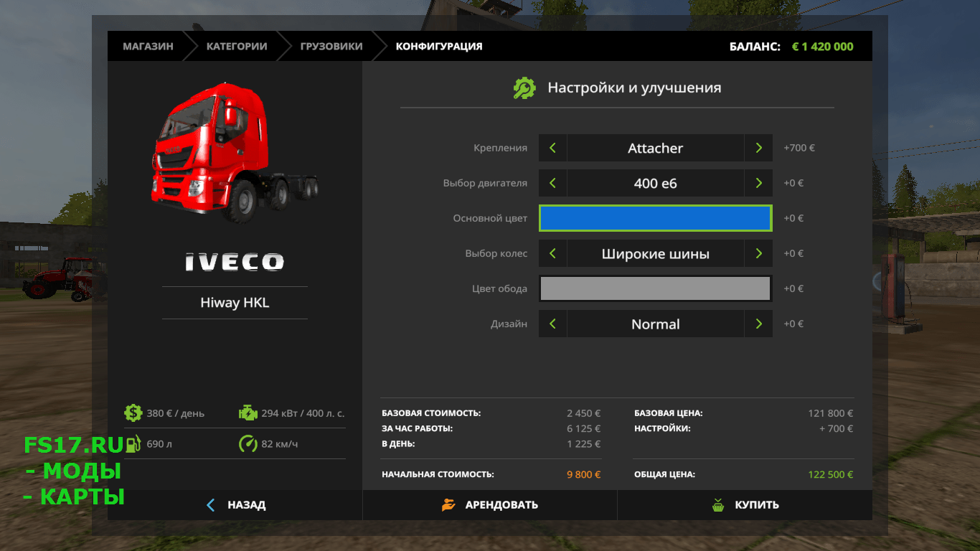The image size is (980, 551).
Task: Click the IVECO brand logo
Action: pos(235,262)
